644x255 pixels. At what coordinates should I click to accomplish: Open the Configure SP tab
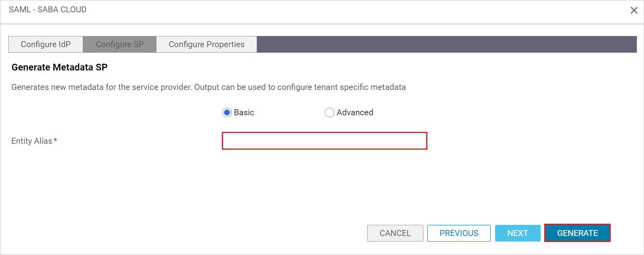pyautogui.click(x=120, y=44)
